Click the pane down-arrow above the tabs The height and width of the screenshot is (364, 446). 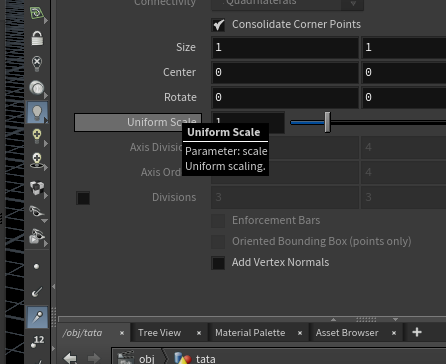pyautogui.click(x=395, y=319)
